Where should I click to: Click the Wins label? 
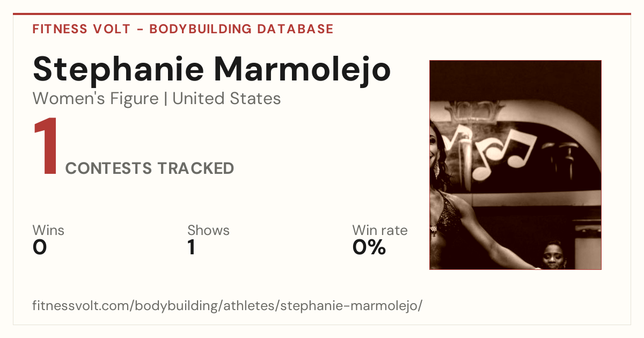(48, 230)
